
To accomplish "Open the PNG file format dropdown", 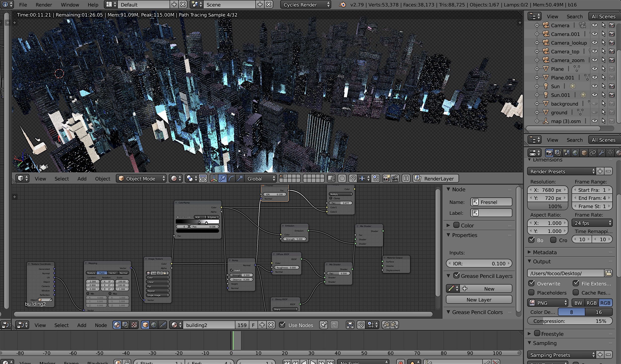I will (x=548, y=303).
